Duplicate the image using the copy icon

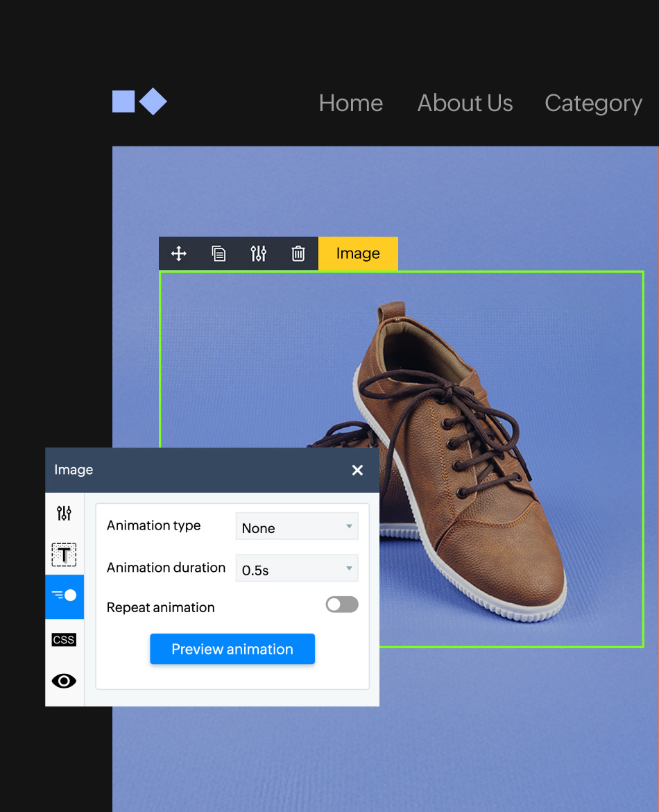point(219,253)
